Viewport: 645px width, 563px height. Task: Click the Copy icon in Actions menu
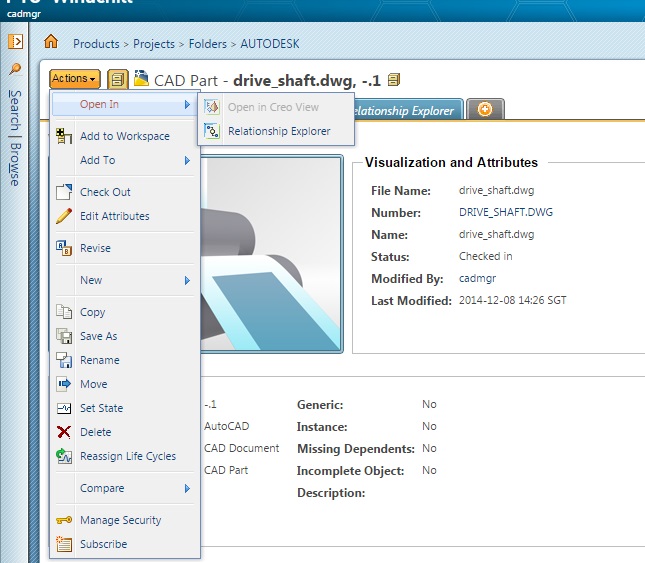click(x=64, y=312)
